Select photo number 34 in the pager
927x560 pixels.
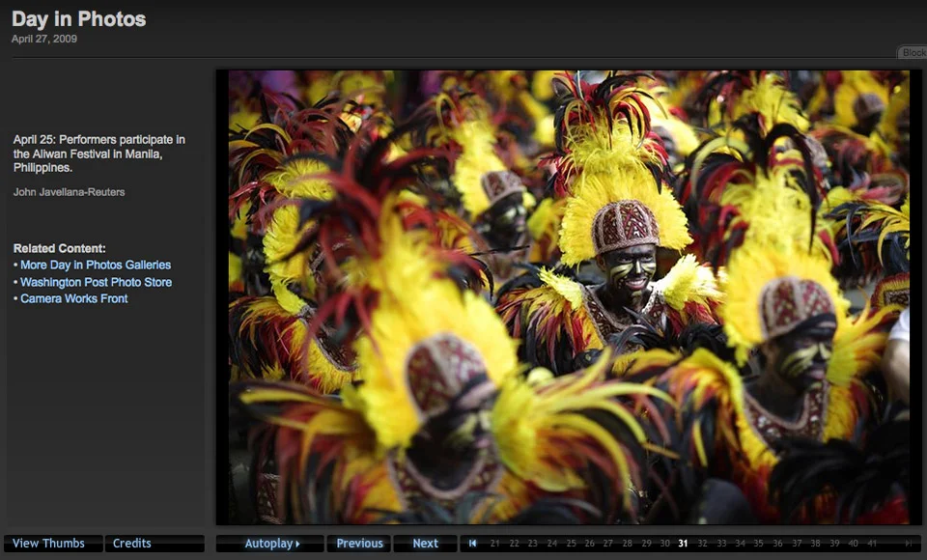point(741,544)
